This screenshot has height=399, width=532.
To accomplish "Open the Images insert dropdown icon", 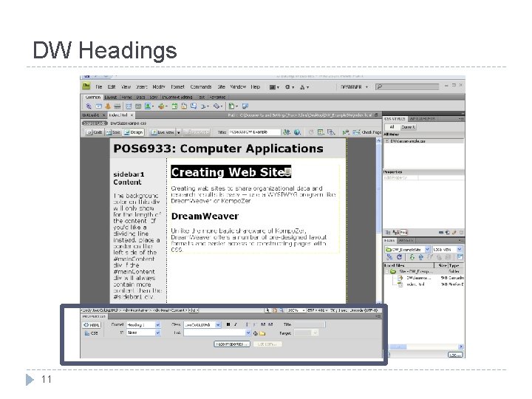I will coord(149,106).
